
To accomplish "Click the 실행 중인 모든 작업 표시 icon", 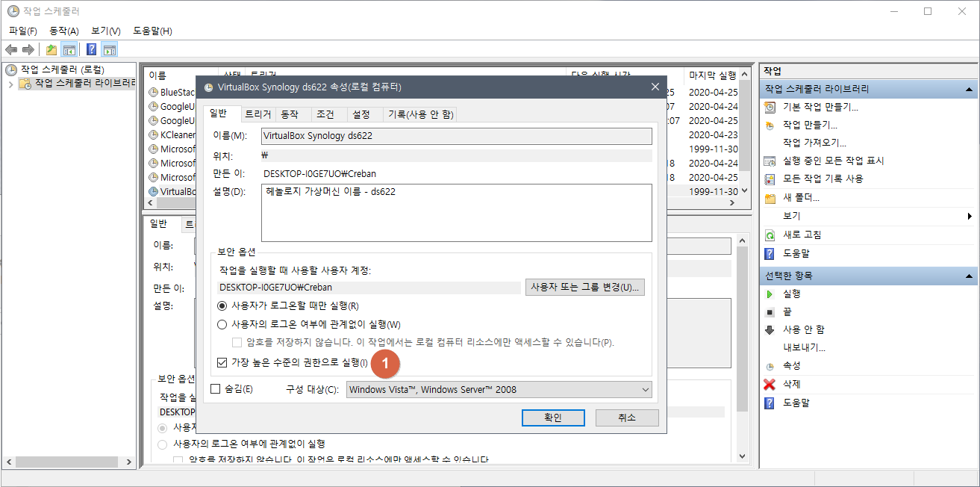I will [770, 161].
